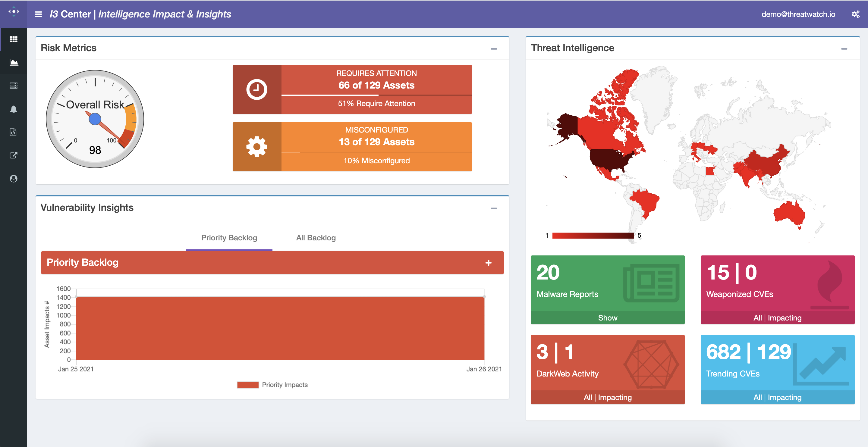This screenshot has width=868, height=447.
Task: Click the Requires Attention assets card
Action: coord(352,89)
